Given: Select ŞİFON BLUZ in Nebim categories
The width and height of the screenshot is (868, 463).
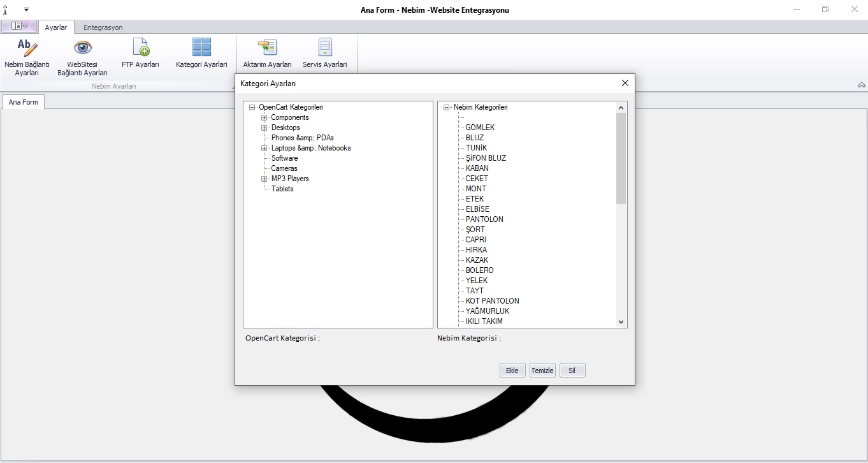Looking at the screenshot, I should [486, 158].
